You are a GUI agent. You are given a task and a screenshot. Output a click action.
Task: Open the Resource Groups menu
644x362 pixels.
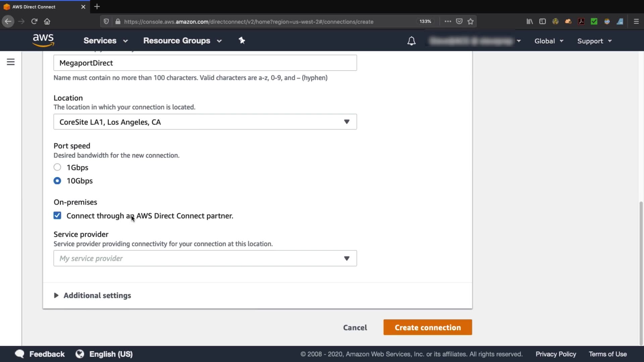pos(182,41)
